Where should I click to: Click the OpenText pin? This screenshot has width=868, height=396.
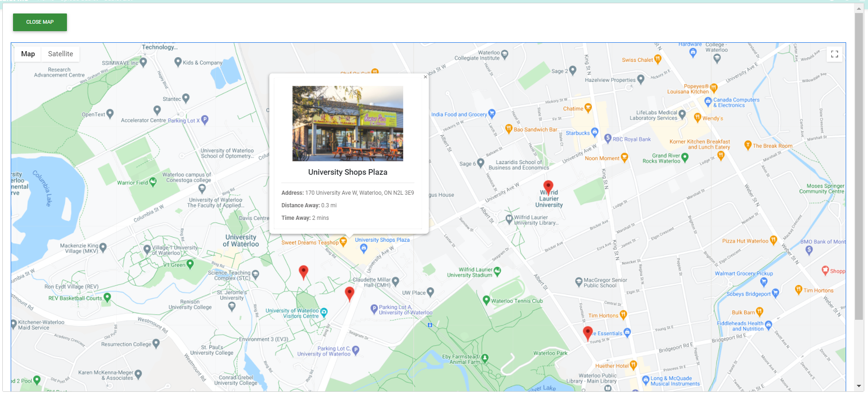tap(110, 113)
